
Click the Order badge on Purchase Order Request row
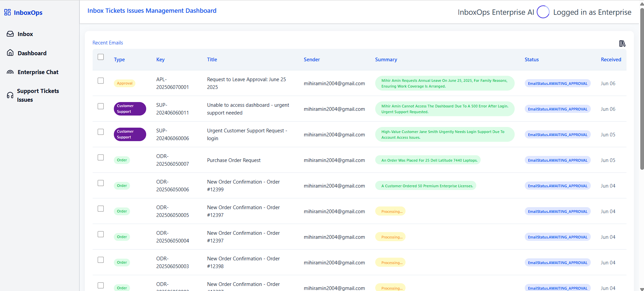[x=122, y=160]
